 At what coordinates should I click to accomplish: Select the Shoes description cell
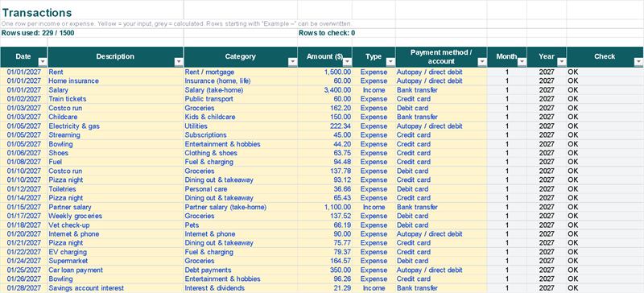coord(116,153)
